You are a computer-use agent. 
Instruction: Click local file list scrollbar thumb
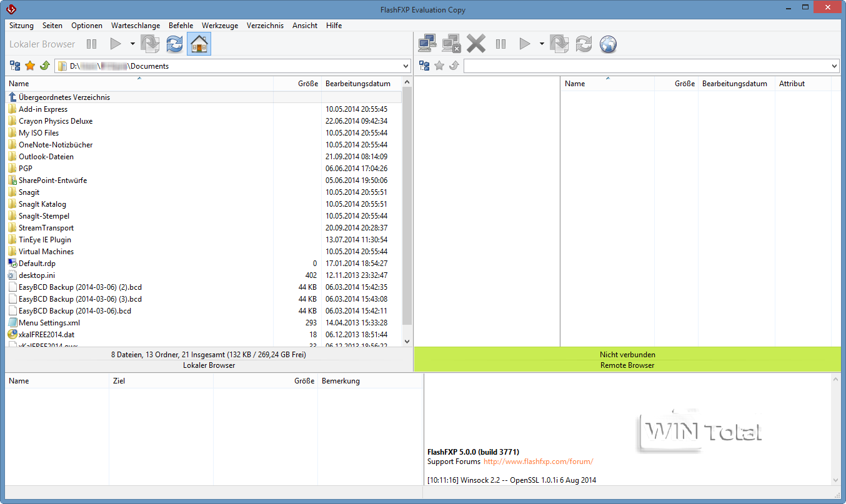tap(407, 206)
